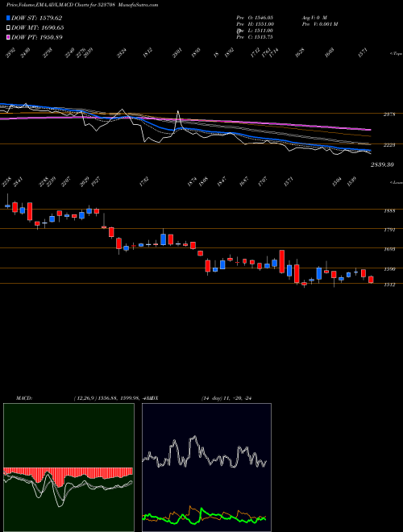
Task: Click the blue DOW ST legend swatch
Action: coord(8,18)
